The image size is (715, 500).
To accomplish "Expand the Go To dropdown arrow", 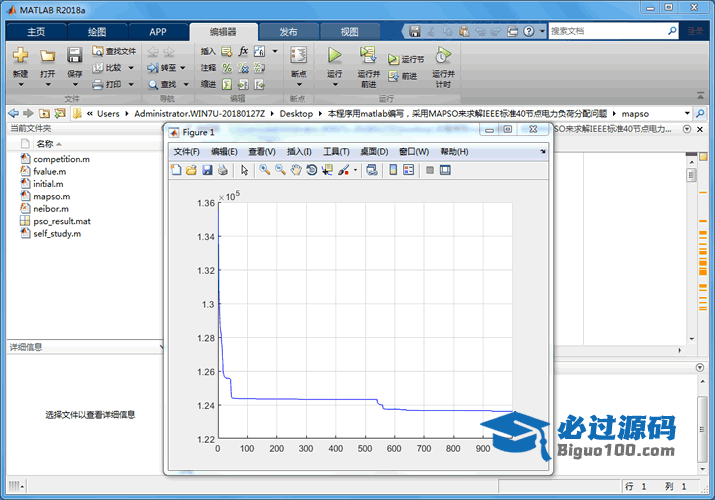I will (183, 68).
